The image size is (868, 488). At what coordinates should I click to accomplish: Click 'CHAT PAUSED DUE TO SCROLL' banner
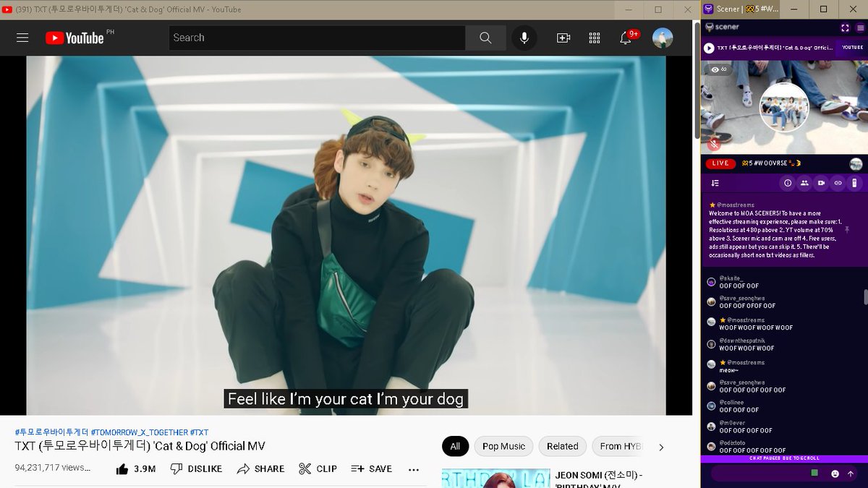click(784, 458)
